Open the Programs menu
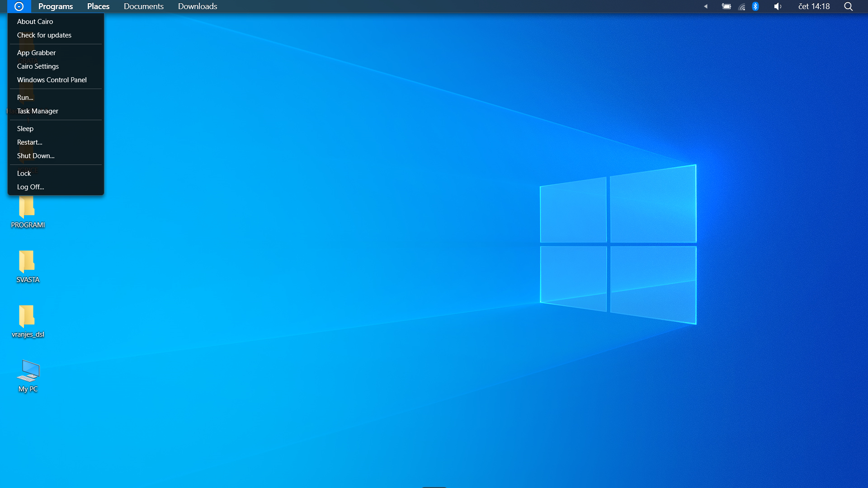Screen dimensions: 868x488 click(56, 6)
